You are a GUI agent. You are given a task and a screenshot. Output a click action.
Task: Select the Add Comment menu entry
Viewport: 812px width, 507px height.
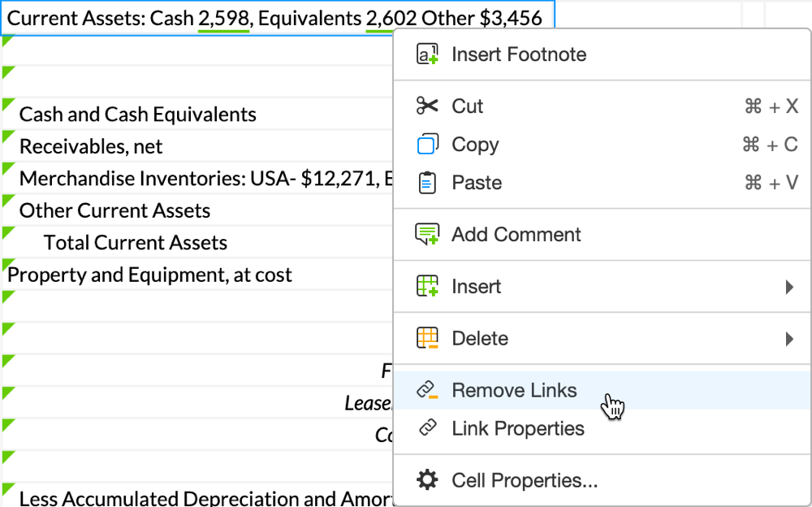pos(516,235)
